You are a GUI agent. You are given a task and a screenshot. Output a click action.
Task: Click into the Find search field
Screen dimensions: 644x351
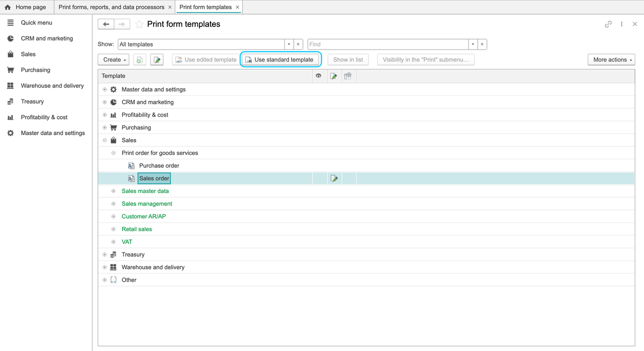click(x=388, y=44)
